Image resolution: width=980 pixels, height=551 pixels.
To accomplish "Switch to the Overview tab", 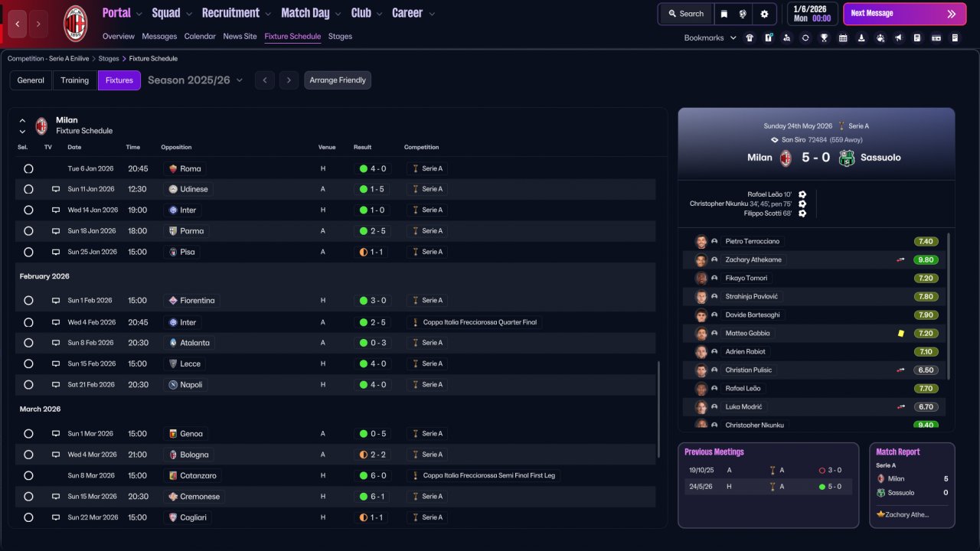I will [x=119, y=36].
